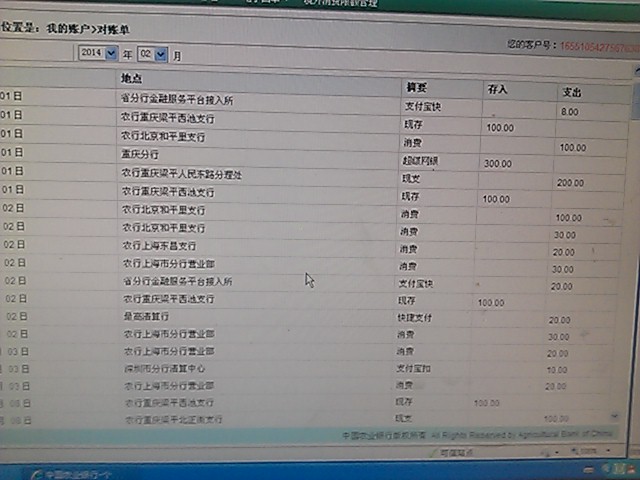Click the 地点 column header
The image size is (640, 480).
(x=131, y=78)
